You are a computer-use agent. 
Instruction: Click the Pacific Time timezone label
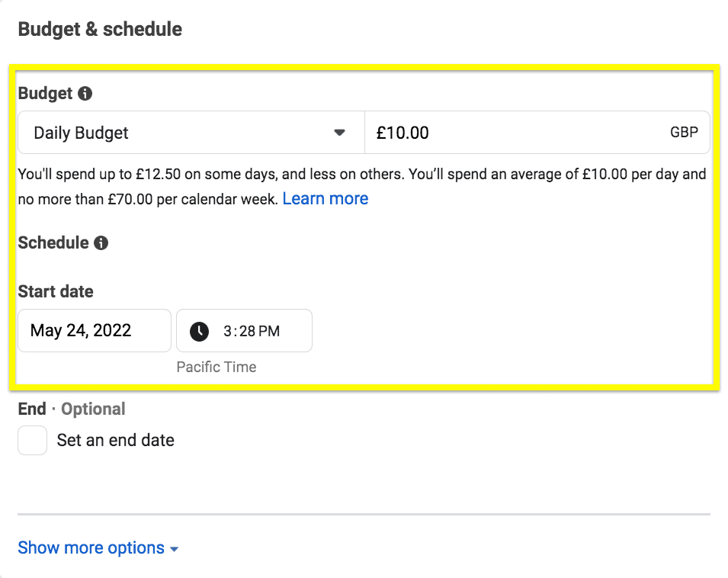(216, 367)
